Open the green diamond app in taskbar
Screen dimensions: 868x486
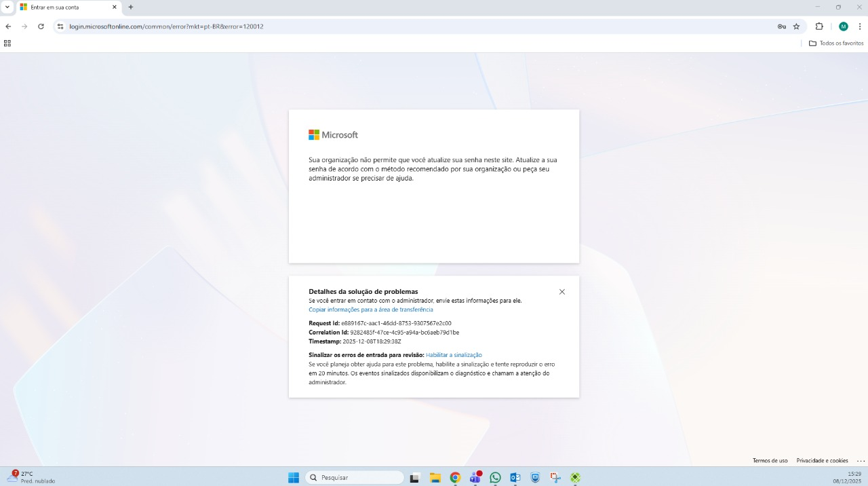[x=575, y=478]
